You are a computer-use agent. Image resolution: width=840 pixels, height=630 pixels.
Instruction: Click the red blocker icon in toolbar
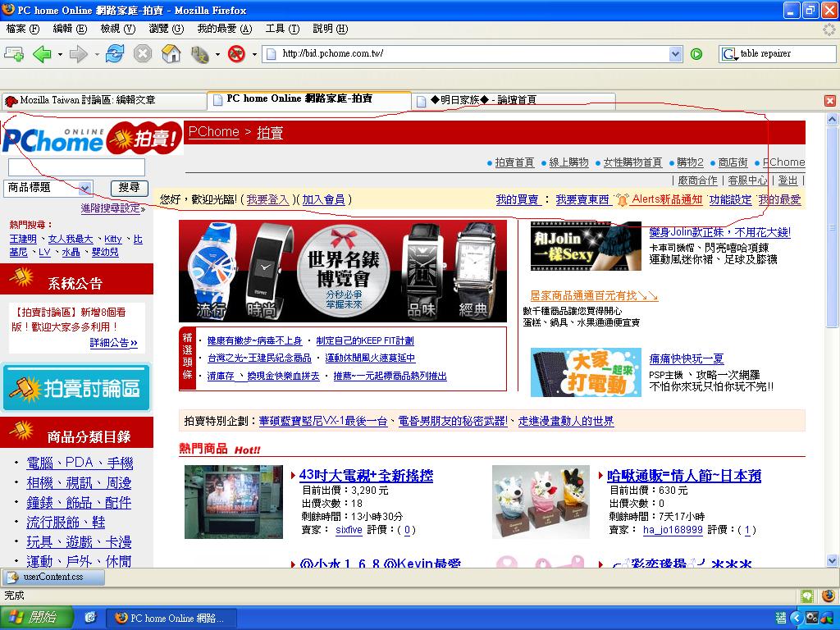coord(236,54)
